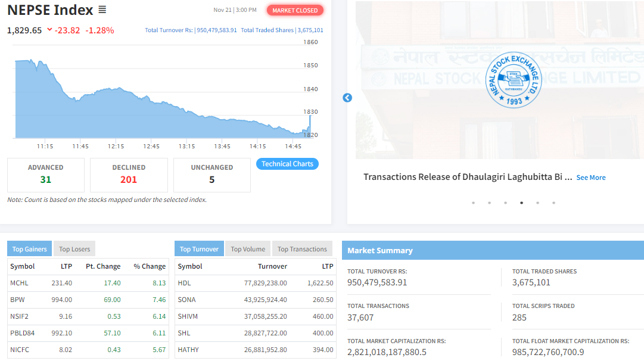Click float market capitalization 985,722,760,700.9
The image size is (644, 364).
548,352
